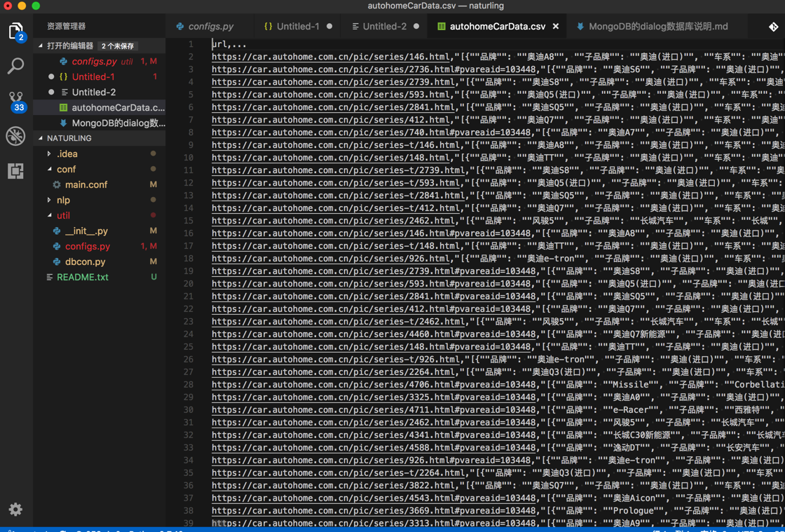Click the yellow macOS minimize window button

[x=22, y=6]
